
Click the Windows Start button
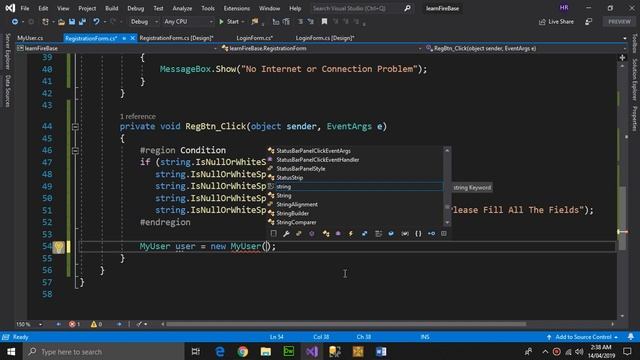[x=11, y=351]
